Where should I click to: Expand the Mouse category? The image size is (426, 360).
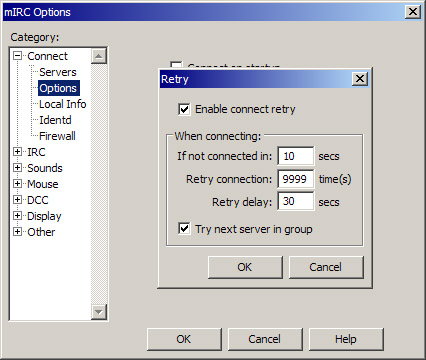click(x=17, y=184)
